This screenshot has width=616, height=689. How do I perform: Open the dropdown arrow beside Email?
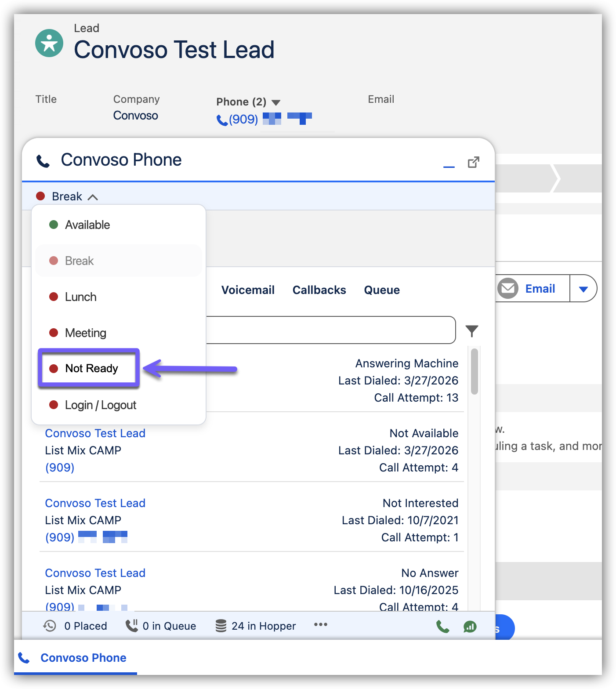[x=583, y=289]
